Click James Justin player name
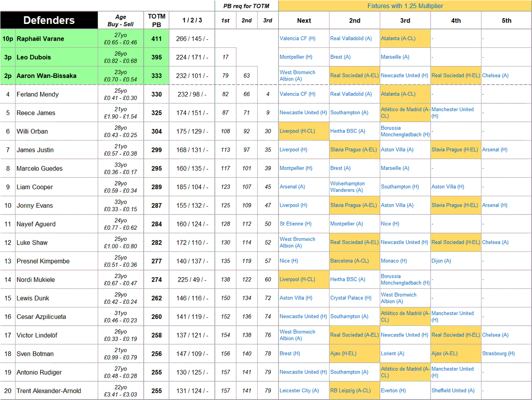 pos(35,150)
